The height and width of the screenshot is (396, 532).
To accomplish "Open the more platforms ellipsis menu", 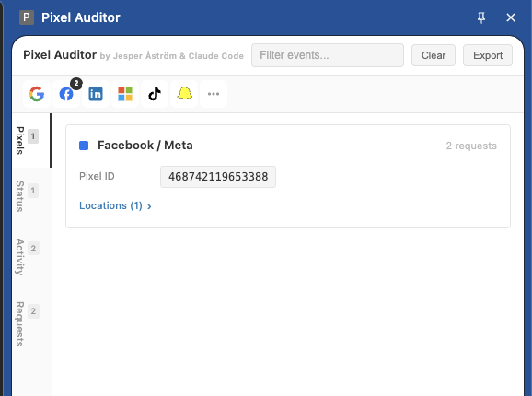I will (214, 94).
